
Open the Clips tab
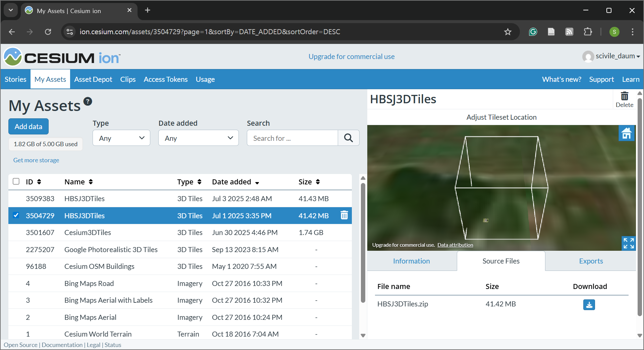(x=128, y=79)
